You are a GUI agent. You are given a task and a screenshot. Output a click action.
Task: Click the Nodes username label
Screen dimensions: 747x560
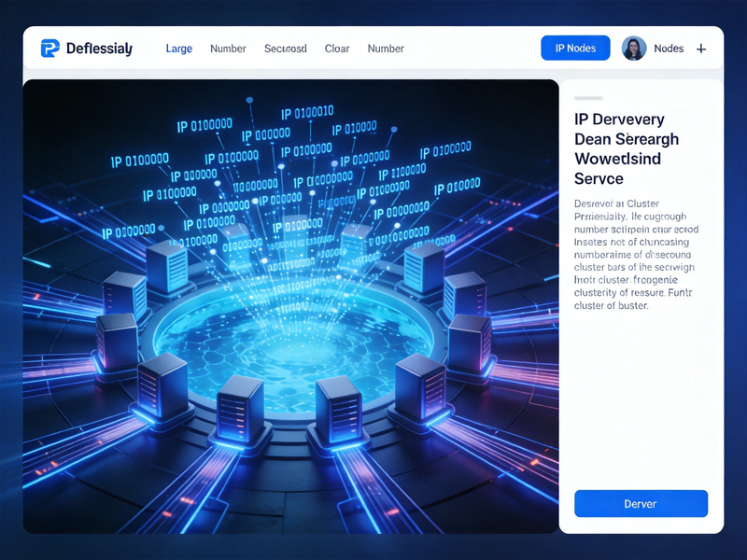(669, 49)
